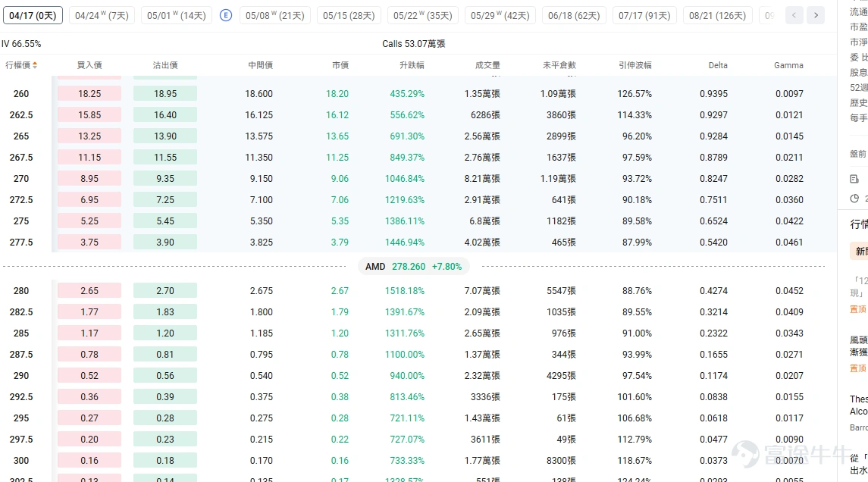Select the 05/22 (35天) expiry tab
This screenshot has height=482, width=868.
click(423, 15)
